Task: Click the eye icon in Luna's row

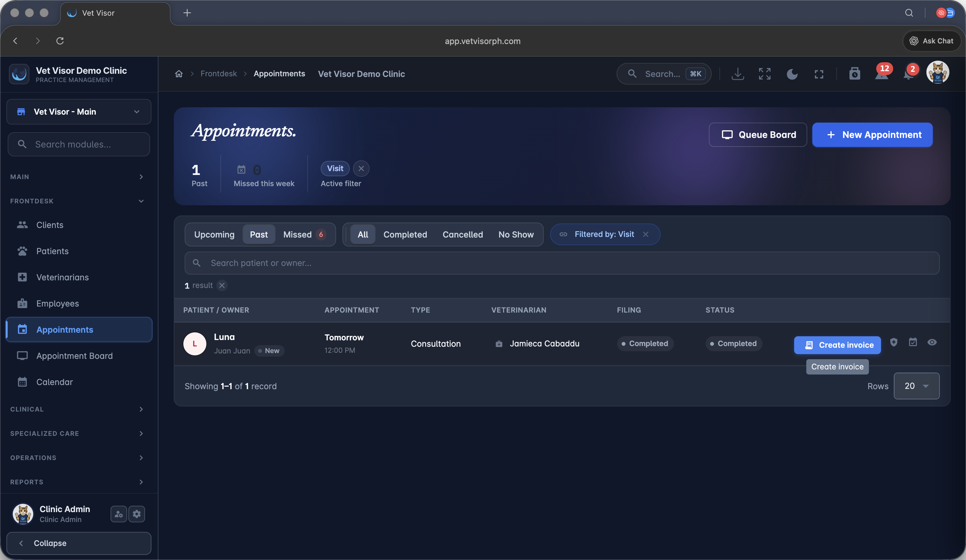Action: pyautogui.click(x=932, y=342)
